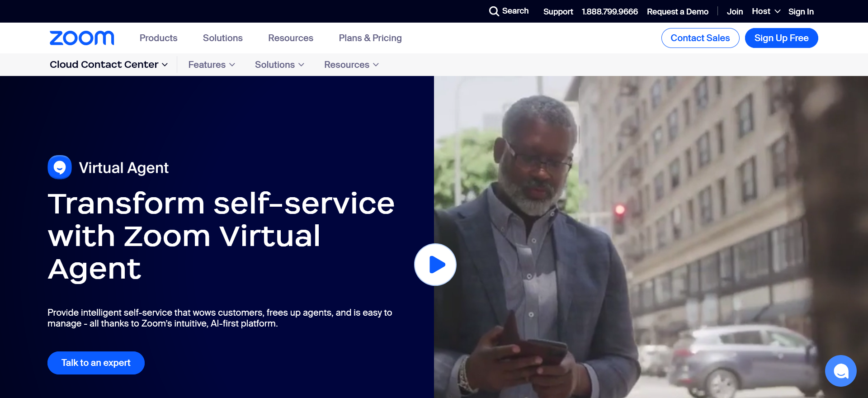The image size is (868, 398).
Task: Open Solutions in main navigation
Action: (x=222, y=38)
